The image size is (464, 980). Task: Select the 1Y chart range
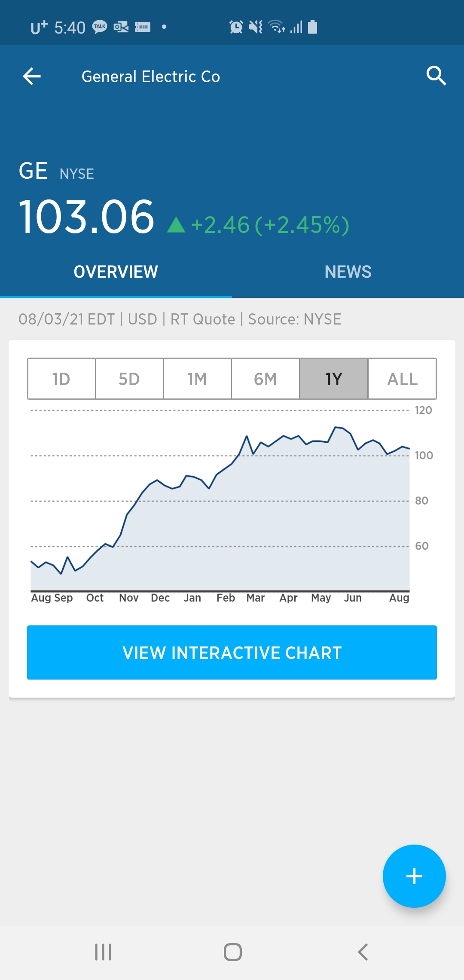(x=334, y=379)
